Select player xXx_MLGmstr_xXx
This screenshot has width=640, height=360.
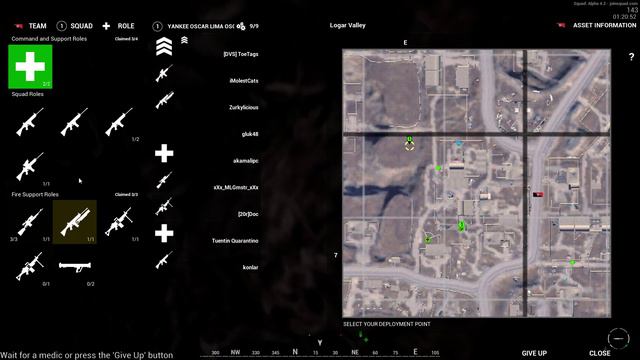(236, 188)
